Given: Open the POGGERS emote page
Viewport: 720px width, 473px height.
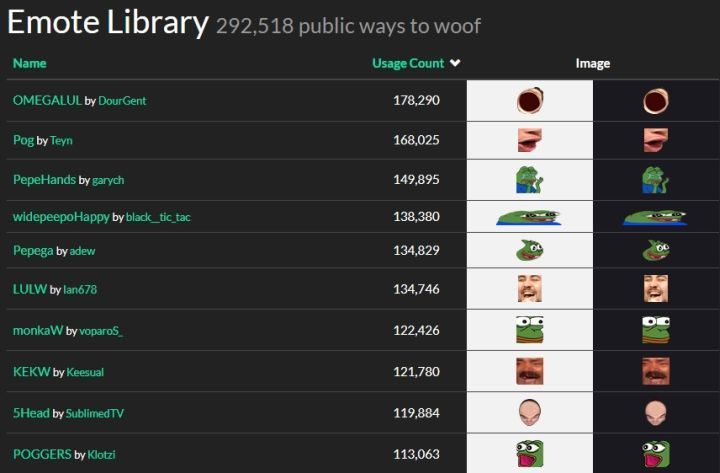Looking at the screenshot, I should (x=42, y=454).
